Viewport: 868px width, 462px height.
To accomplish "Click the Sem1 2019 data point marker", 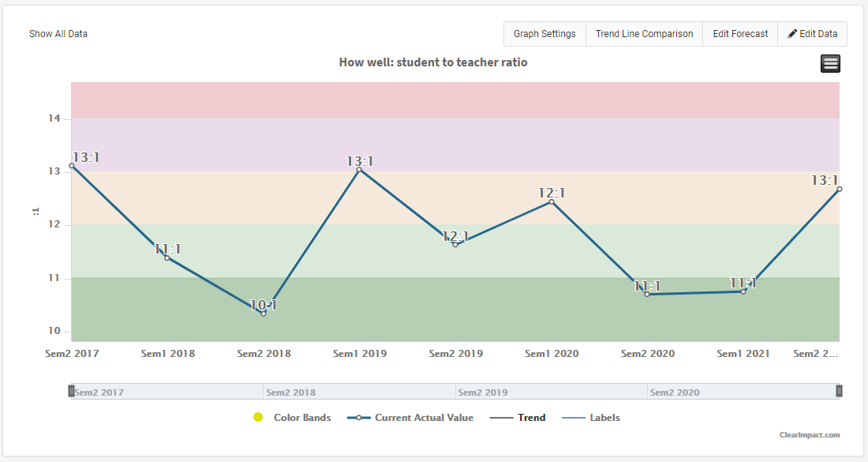I will tap(359, 170).
